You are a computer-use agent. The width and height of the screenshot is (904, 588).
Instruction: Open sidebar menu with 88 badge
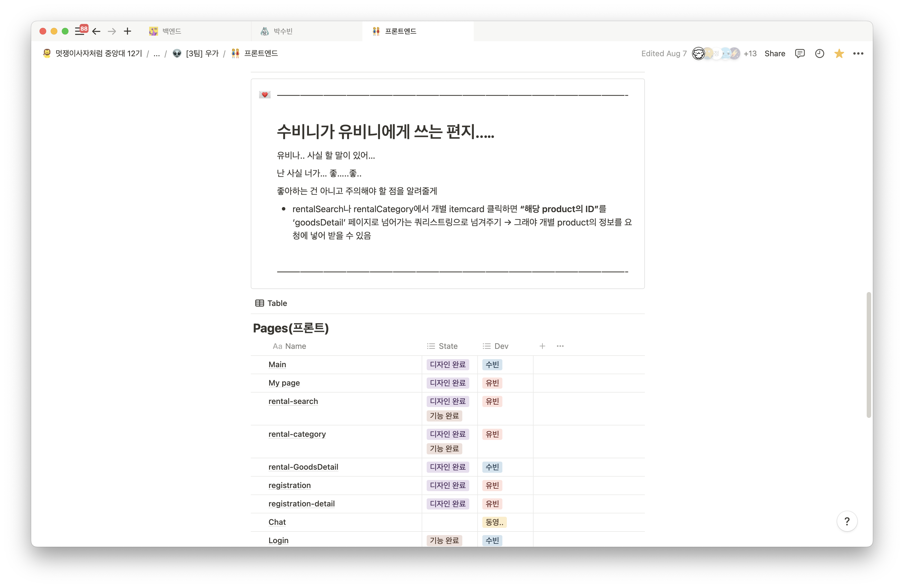[x=80, y=31]
